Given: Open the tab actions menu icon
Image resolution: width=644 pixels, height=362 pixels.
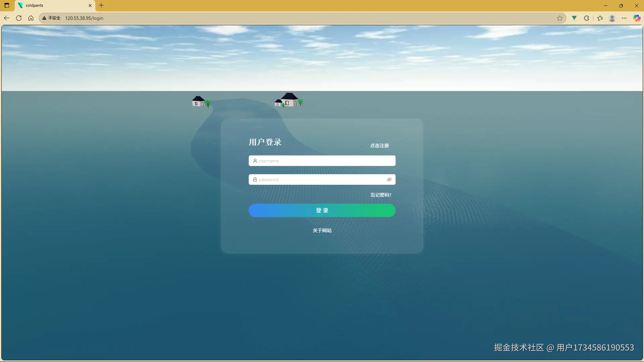Looking at the screenshot, I should (6, 5).
